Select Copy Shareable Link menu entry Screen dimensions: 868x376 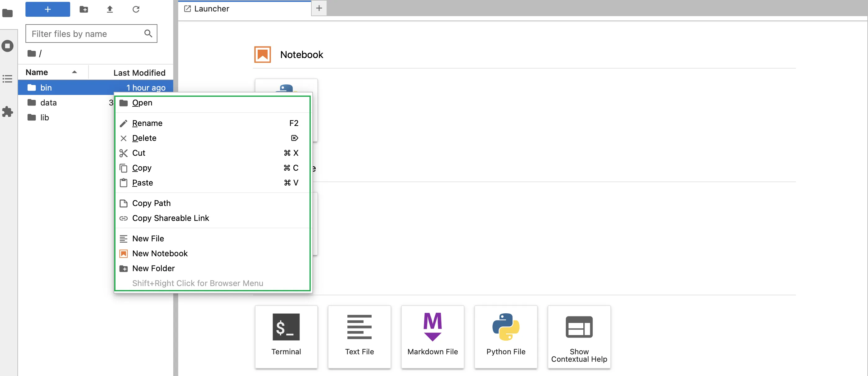point(212,218)
